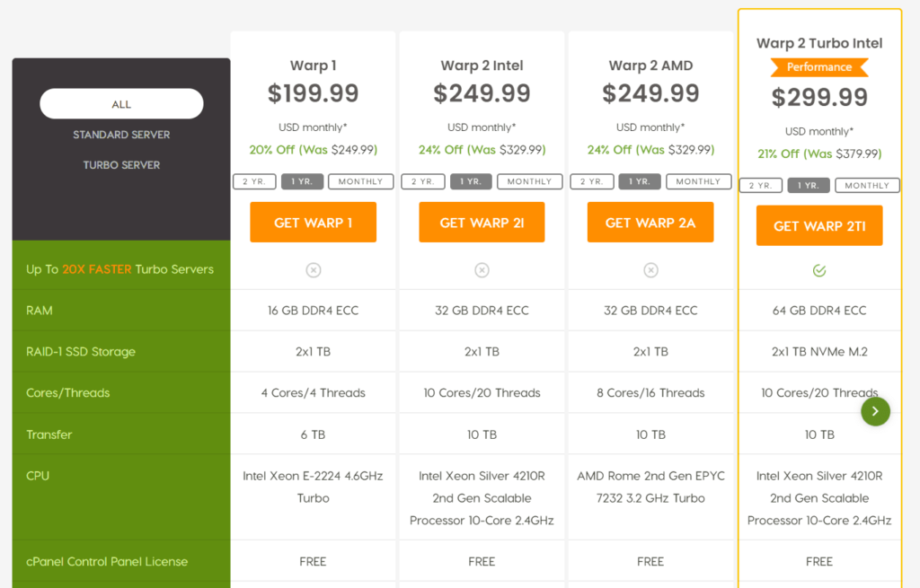Choose 2 YR. term for Warp 1
This screenshot has width=920, height=588.
click(254, 181)
